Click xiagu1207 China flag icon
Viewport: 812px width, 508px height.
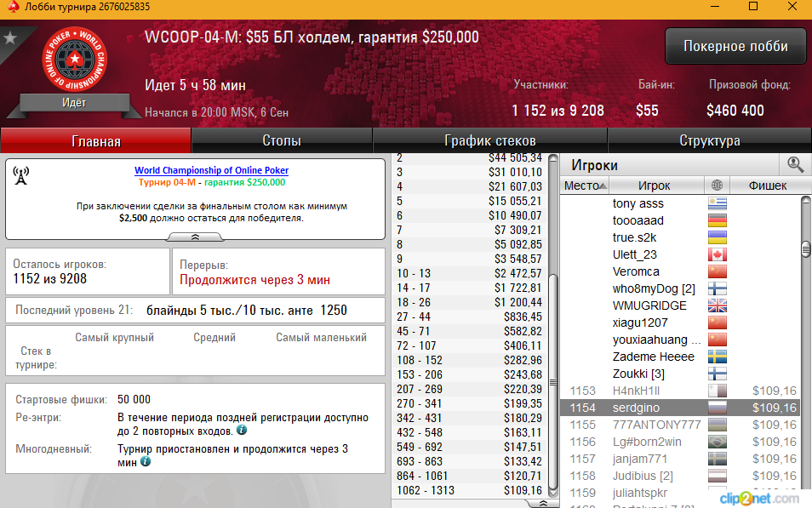[x=718, y=322]
